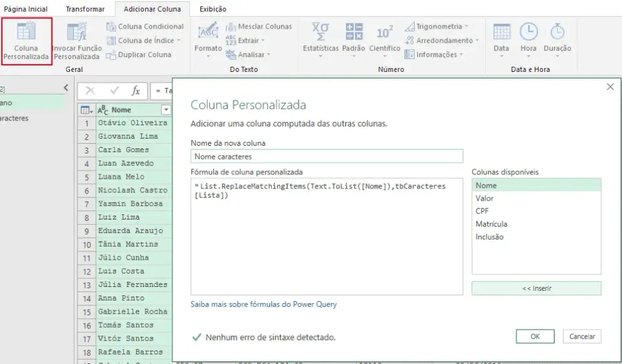Open the Científico menu
Image resolution: width=622 pixels, height=364 pixels.
coord(384,40)
